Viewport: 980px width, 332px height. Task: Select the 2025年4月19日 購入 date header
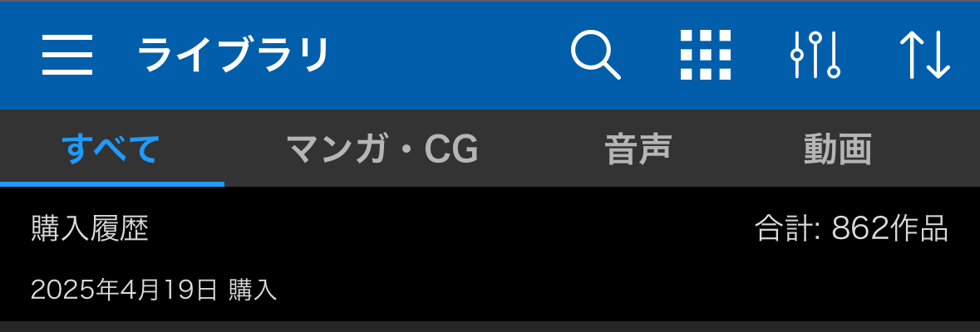point(154,290)
